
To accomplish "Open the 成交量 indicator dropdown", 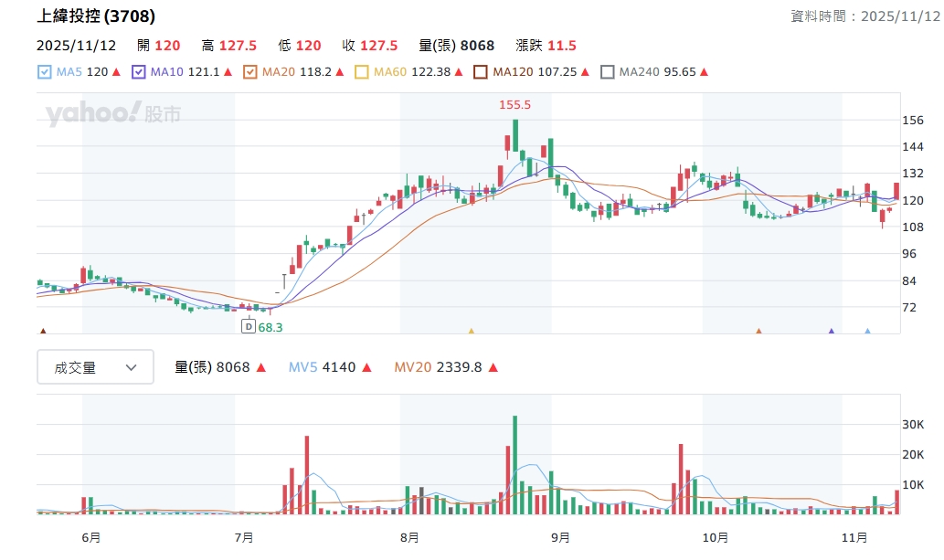I will pos(95,367).
